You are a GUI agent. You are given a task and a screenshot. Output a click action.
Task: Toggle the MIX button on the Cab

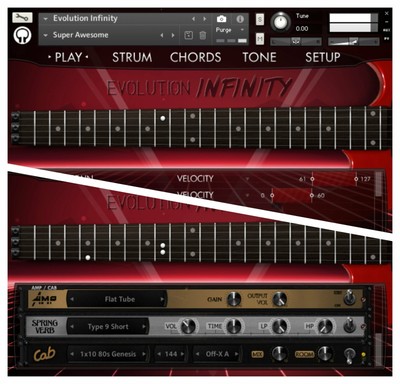pos(258,354)
